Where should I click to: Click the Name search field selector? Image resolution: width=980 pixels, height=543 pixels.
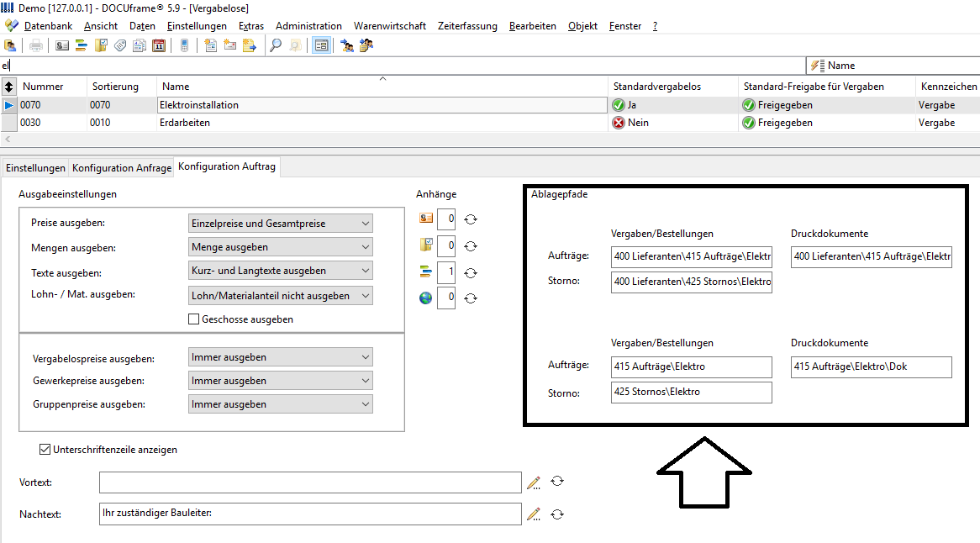click(x=893, y=66)
